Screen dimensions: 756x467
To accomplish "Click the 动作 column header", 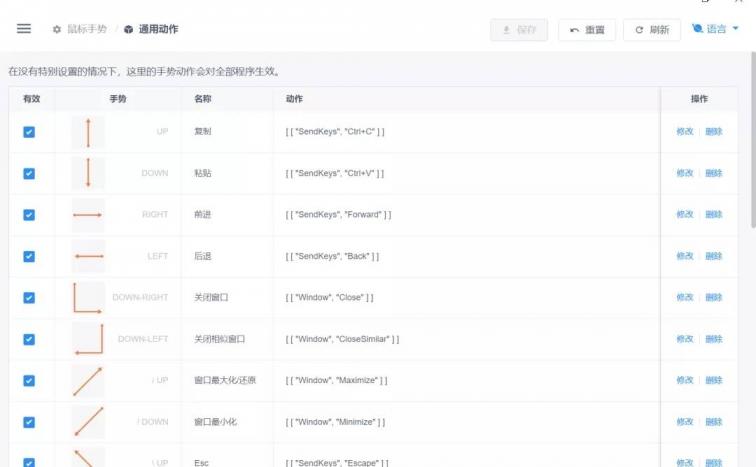I will 294,99.
